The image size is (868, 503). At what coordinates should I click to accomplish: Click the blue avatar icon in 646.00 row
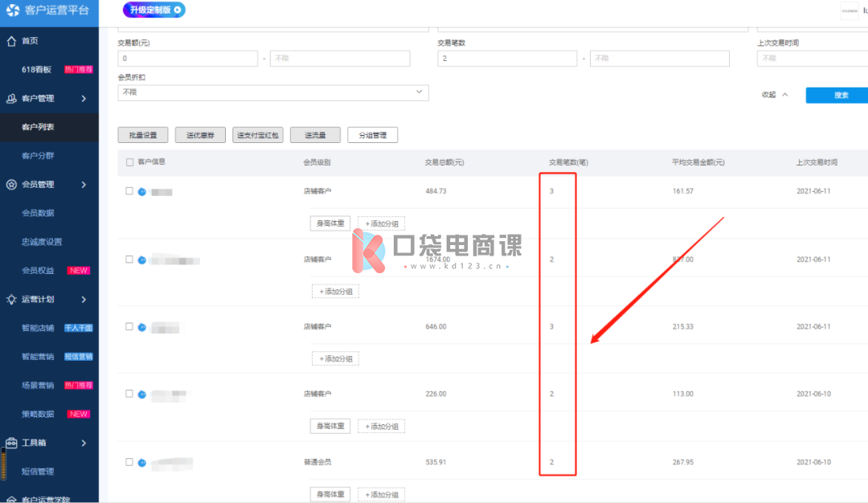141,327
